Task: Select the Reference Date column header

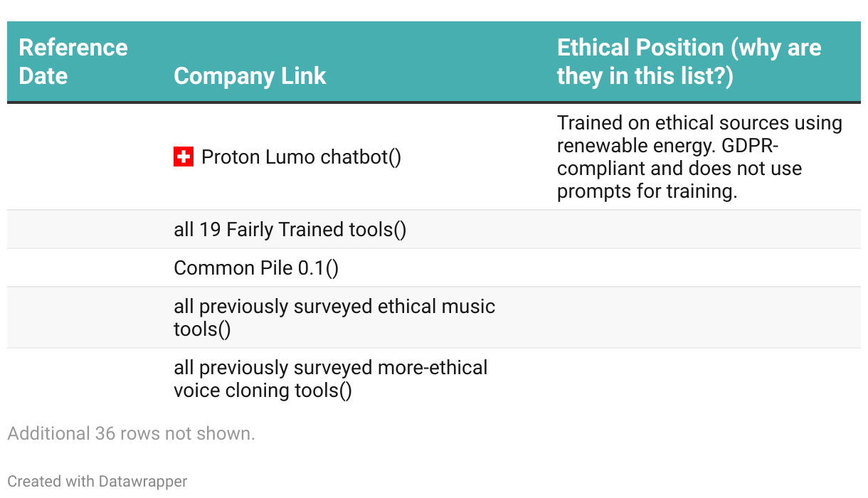Action: pyautogui.click(x=73, y=62)
